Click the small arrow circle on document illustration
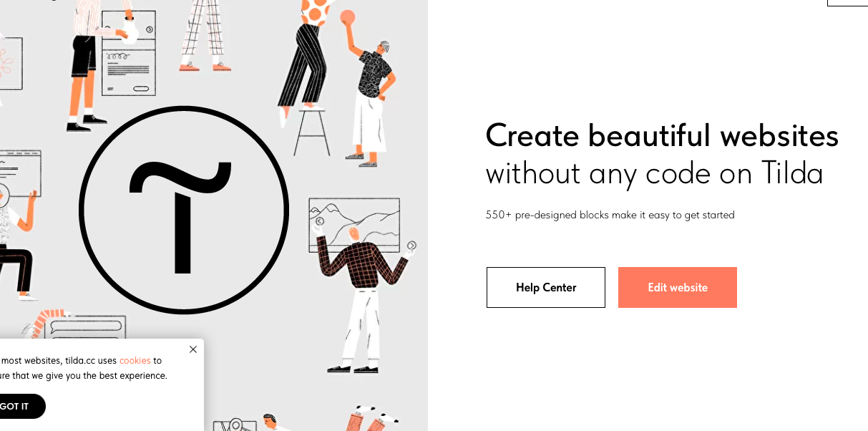Image resolution: width=868 pixels, height=431 pixels. (x=150, y=29)
